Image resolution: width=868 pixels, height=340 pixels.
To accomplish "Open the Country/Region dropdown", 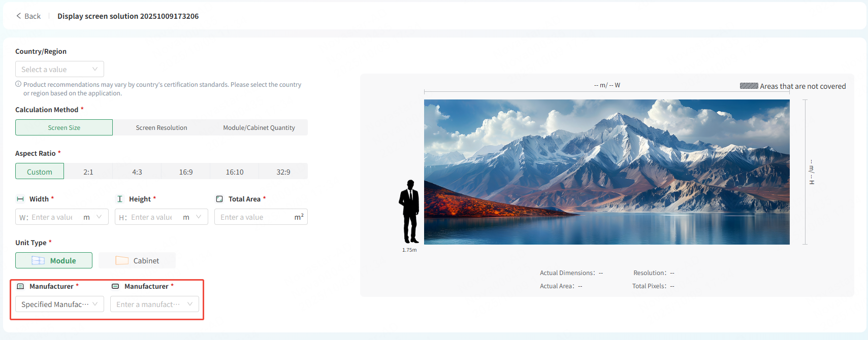I will [x=59, y=69].
